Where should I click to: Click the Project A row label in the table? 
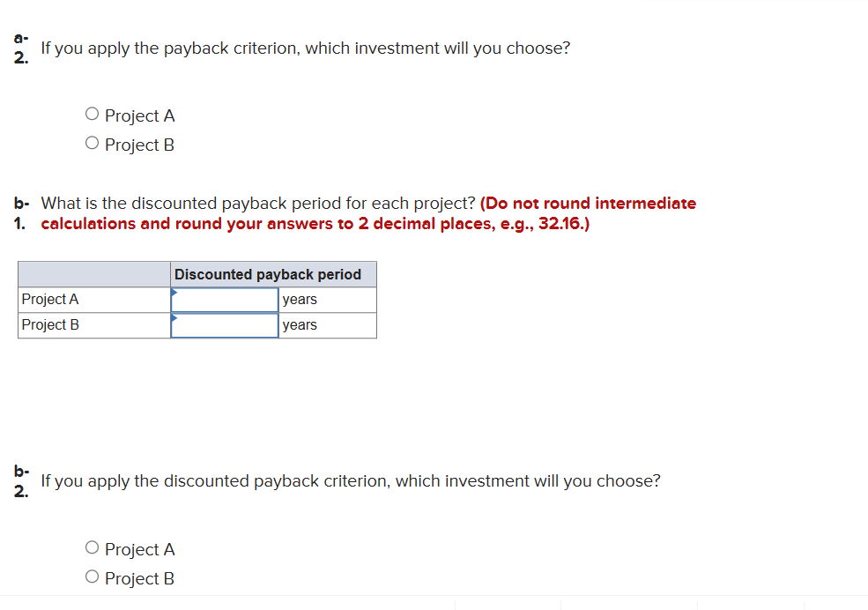pyautogui.click(x=50, y=299)
